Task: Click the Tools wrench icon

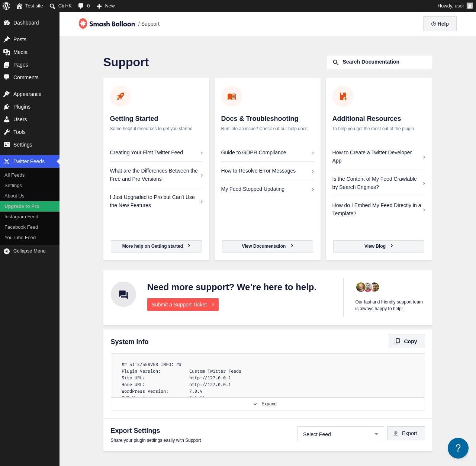Action: point(7,132)
